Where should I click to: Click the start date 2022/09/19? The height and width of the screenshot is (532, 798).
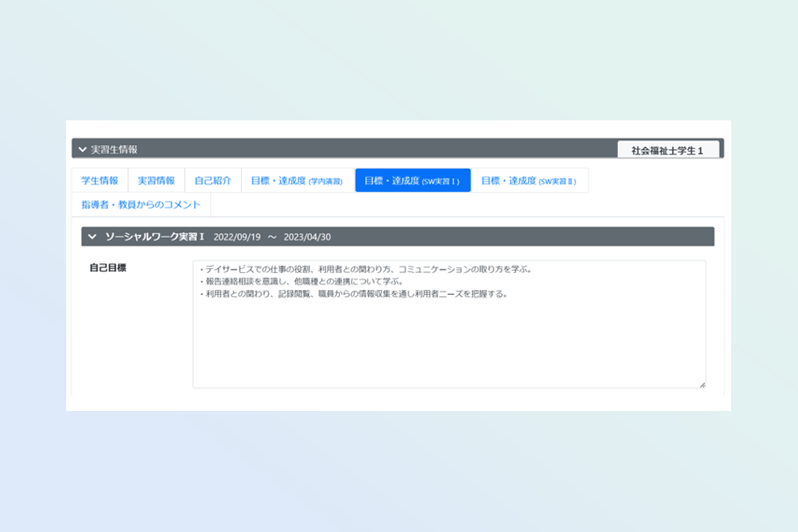[237, 236]
